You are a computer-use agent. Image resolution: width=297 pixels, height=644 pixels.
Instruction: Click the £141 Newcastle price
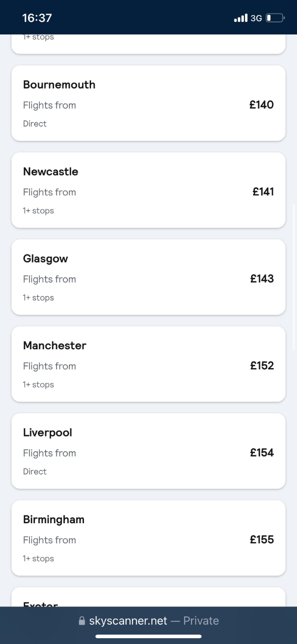(263, 192)
